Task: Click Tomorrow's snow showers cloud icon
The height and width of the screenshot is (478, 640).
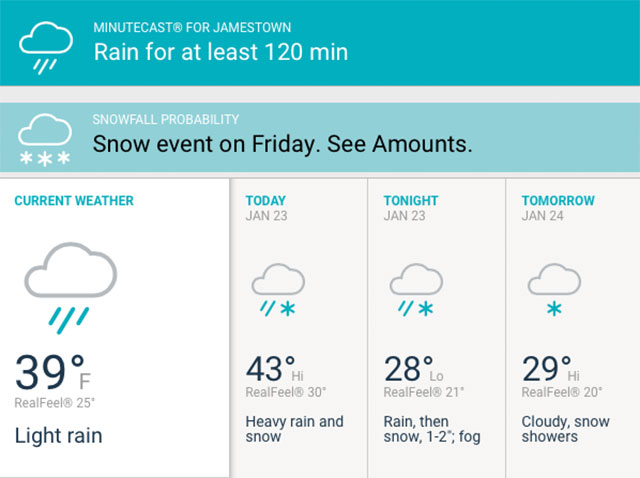Action: click(x=554, y=290)
